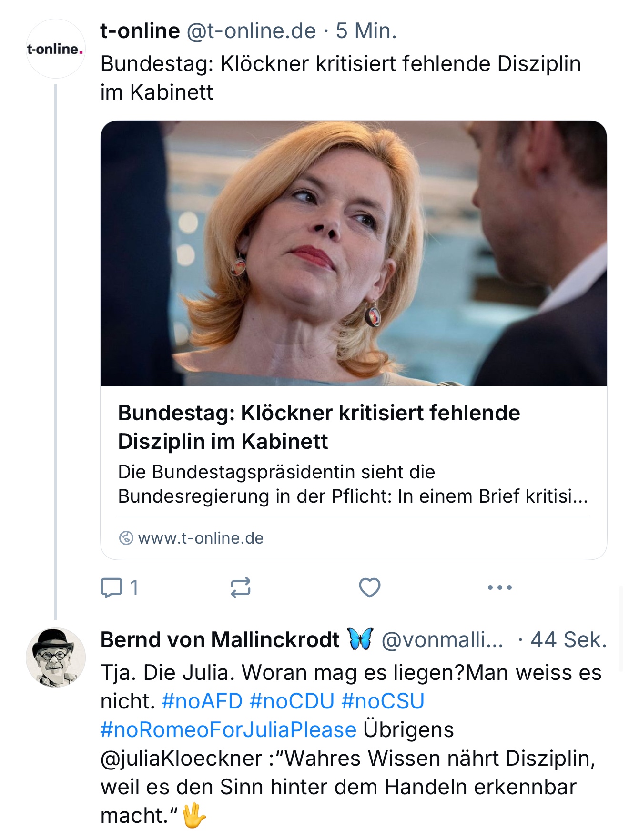Click the t-online display name
Viewport: 629px width, 840px height.
coord(140,31)
